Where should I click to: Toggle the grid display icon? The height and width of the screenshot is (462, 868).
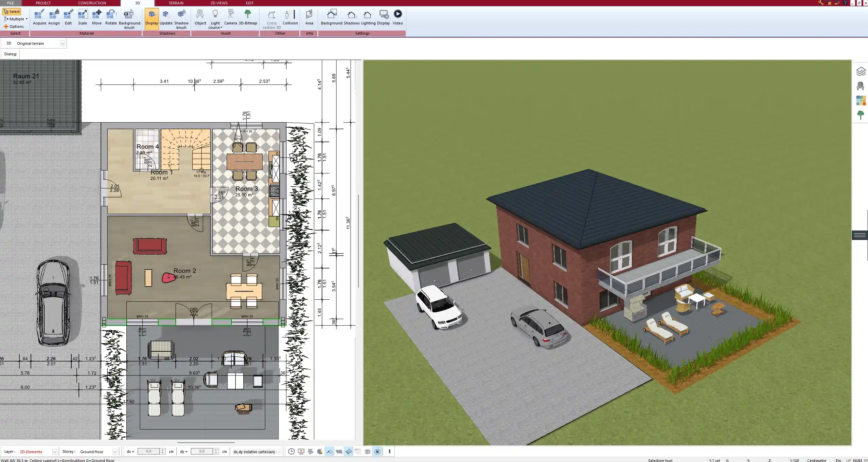point(368,451)
